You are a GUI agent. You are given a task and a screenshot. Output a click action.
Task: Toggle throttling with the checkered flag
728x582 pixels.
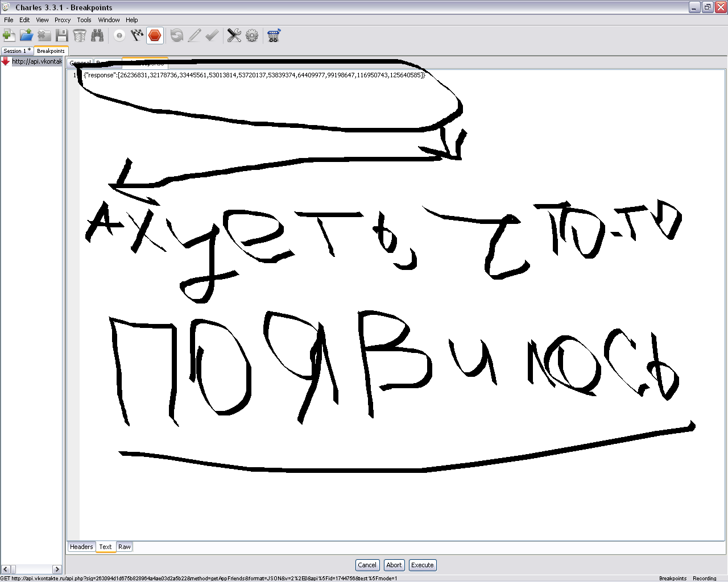(136, 36)
